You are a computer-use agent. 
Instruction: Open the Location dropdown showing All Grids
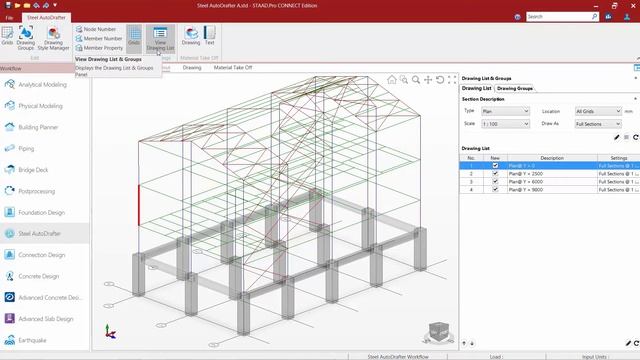[x=598, y=111]
